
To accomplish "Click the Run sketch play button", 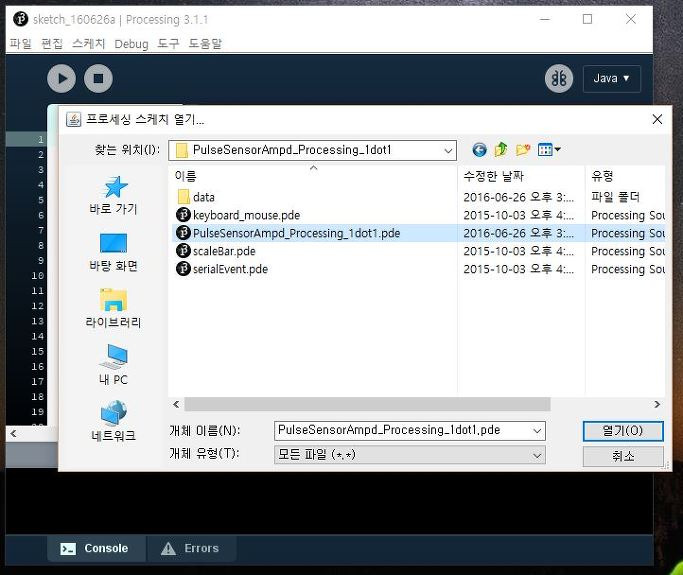I will (61, 78).
